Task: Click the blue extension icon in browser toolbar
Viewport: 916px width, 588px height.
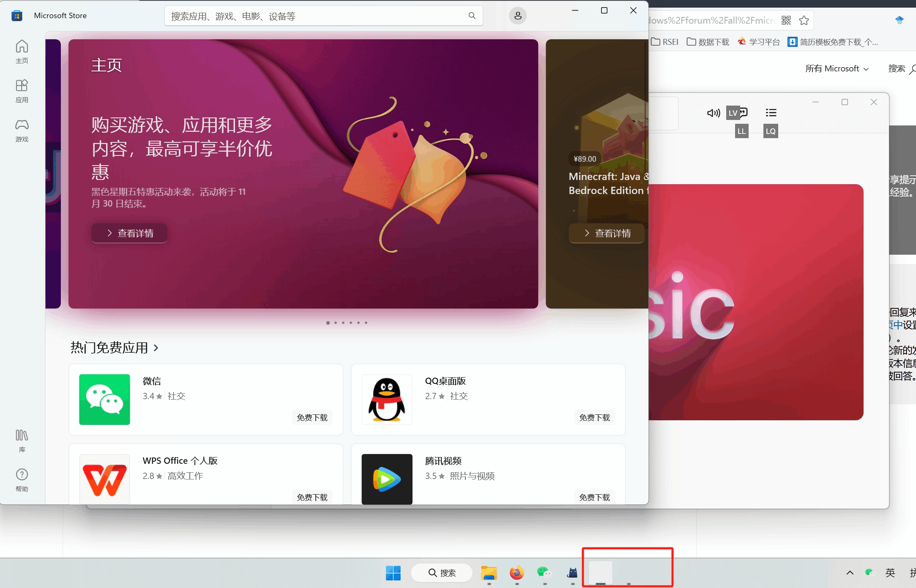Action: tap(900, 20)
